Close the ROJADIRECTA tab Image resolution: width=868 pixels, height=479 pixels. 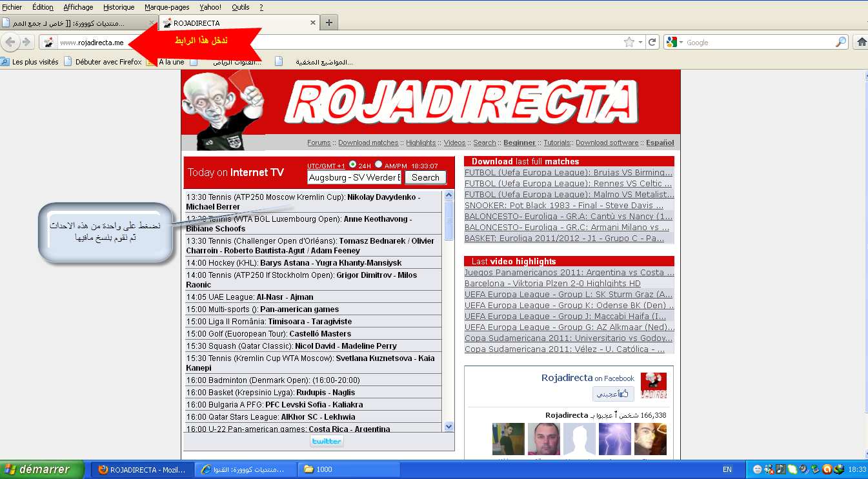[313, 23]
